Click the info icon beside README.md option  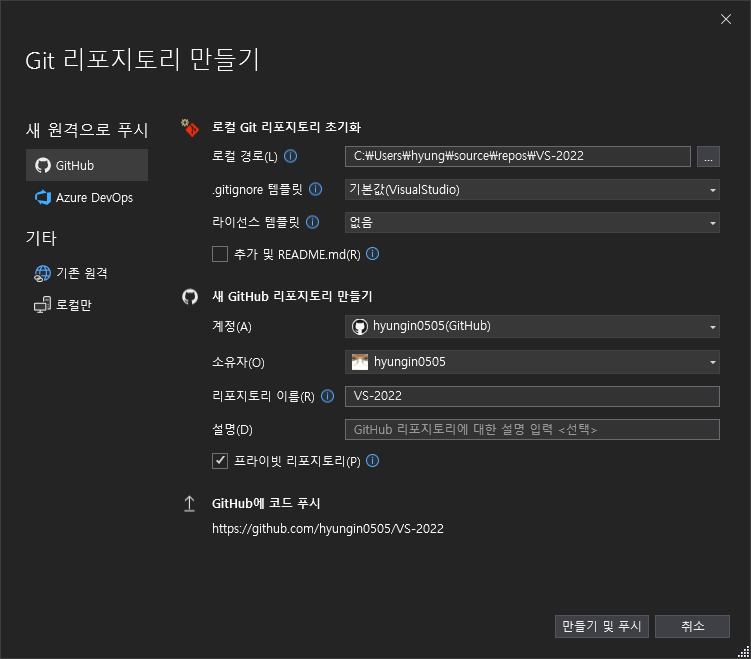pos(373,254)
